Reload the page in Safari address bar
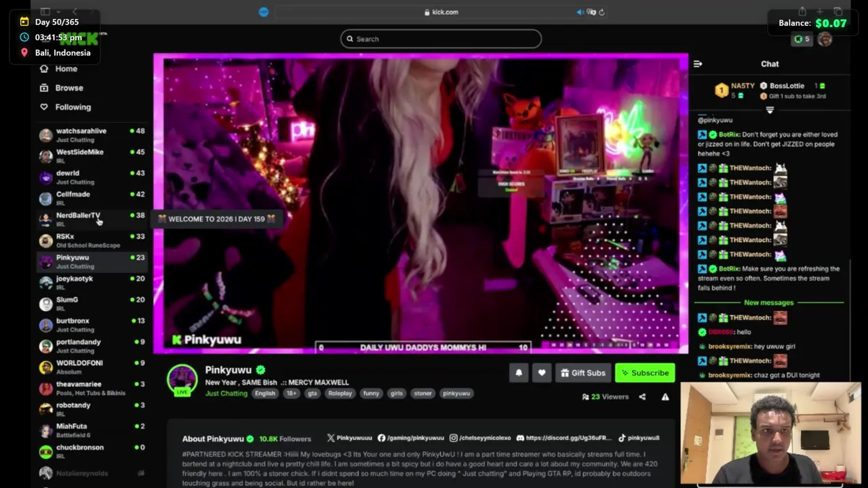The image size is (868, 488). pos(601,12)
